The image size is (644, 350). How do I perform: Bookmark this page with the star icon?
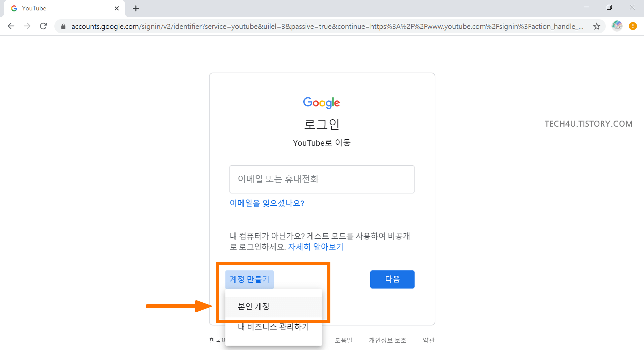(596, 26)
